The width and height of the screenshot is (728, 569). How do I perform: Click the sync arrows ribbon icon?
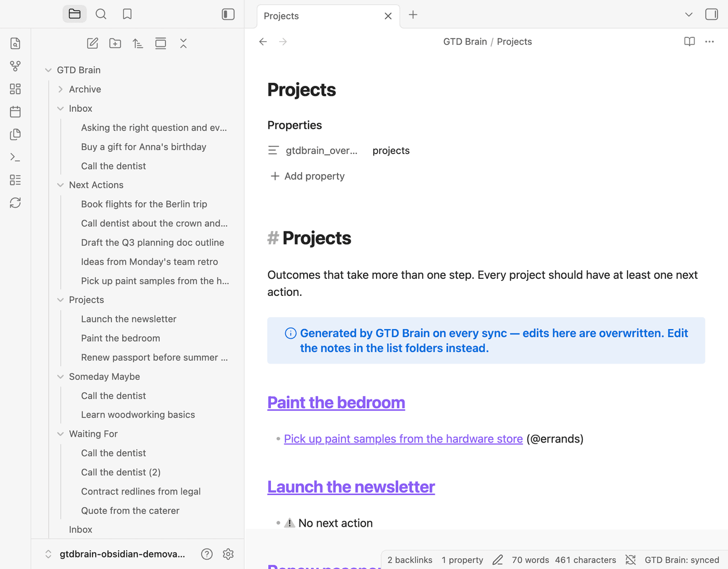coord(16,203)
